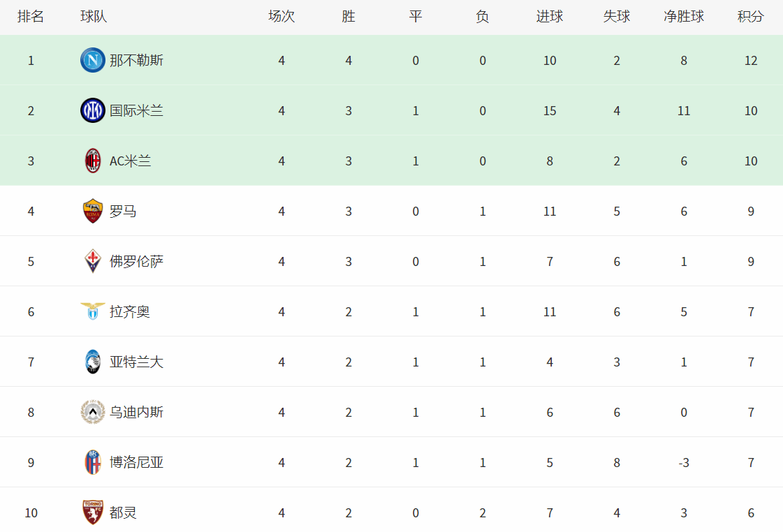Click the 积分 column header
This screenshot has width=783, height=532.
tap(751, 17)
